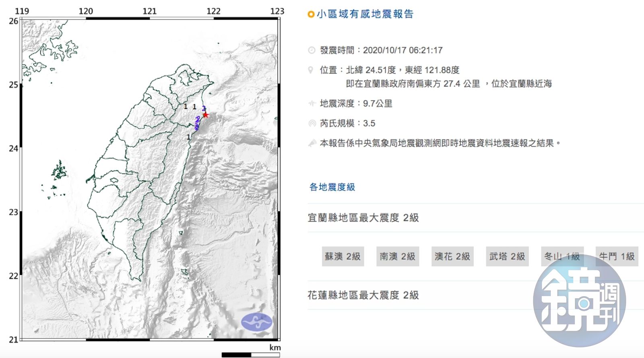This screenshot has height=358, width=644.
Task: Click the orange circle beside the report title
Action: (311, 14)
